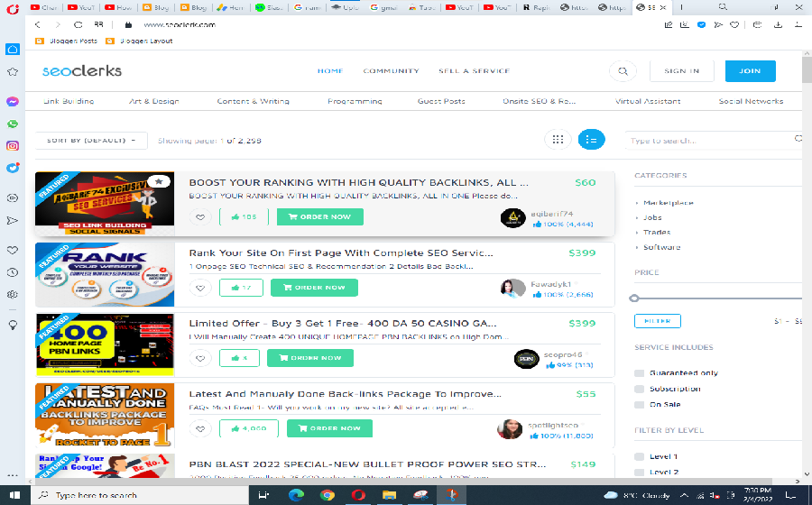Screen dimensions: 812x505
Task: Open Content & Writing category menu
Action: pos(253,101)
